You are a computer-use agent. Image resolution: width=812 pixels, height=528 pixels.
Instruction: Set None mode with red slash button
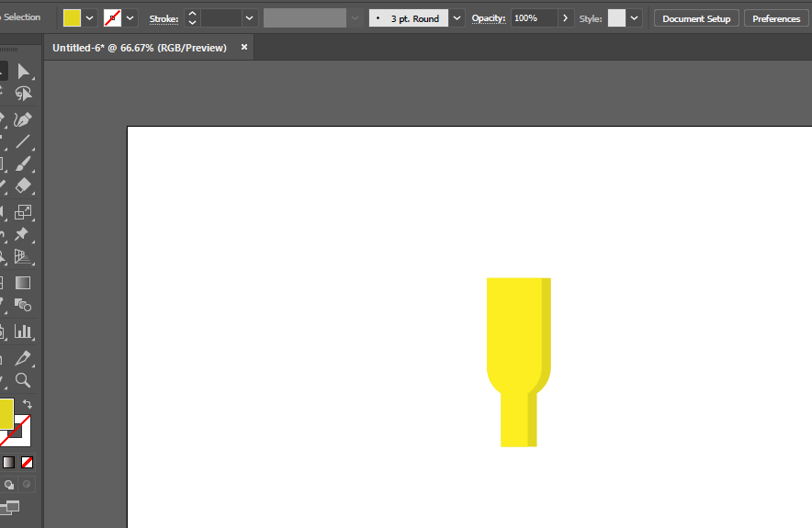point(27,462)
